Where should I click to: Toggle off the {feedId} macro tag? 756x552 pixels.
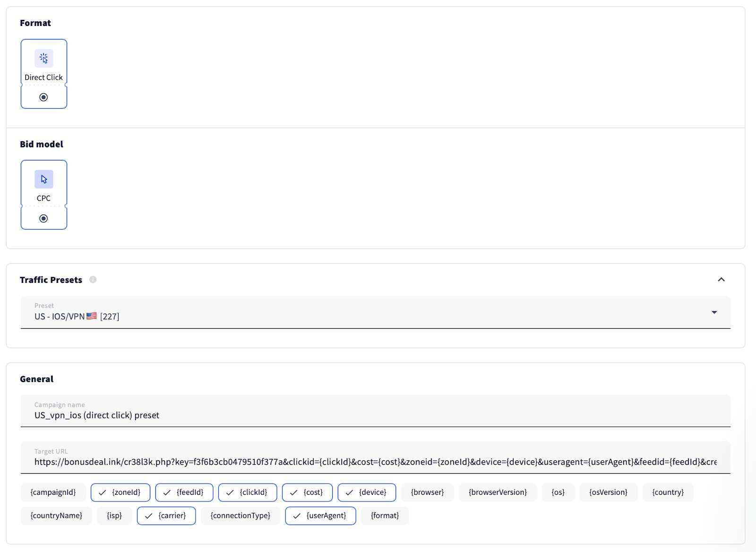pyautogui.click(x=184, y=492)
